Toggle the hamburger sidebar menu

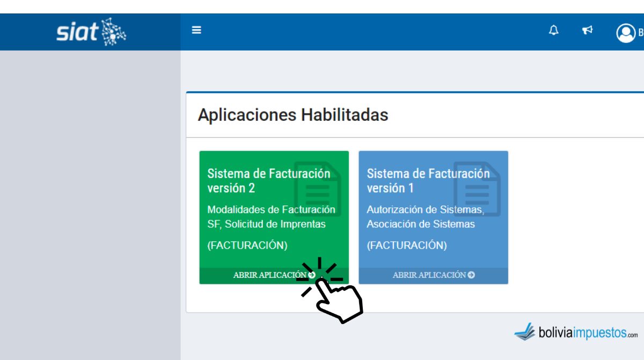pos(197,31)
